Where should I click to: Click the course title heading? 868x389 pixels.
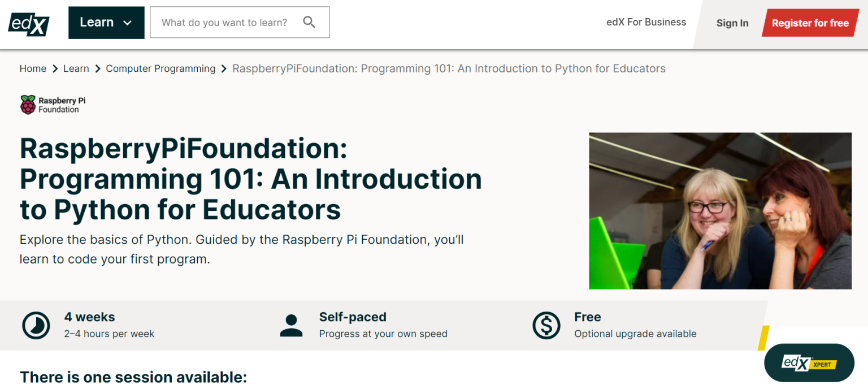(x=250, y=179)
